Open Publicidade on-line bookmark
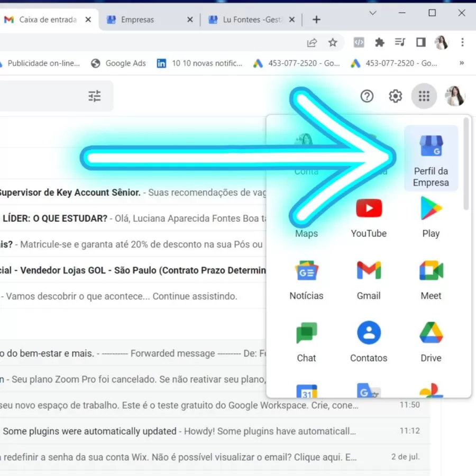Screen dimensions: 476x476 tap(40, 63)
